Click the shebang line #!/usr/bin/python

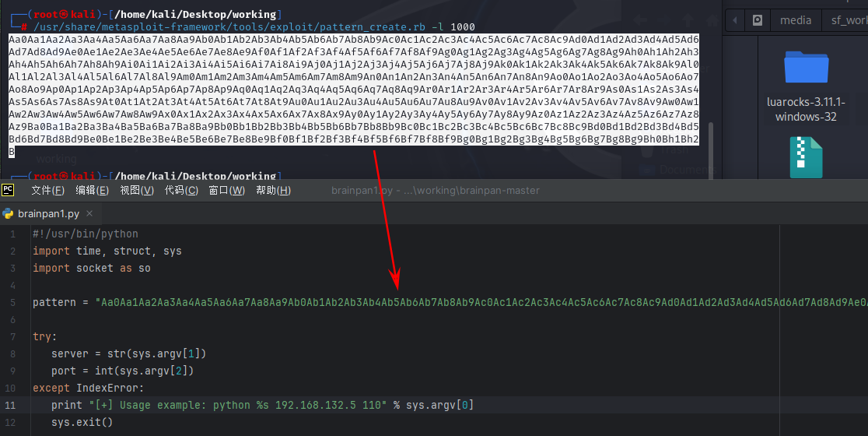[x=86, y=234]
